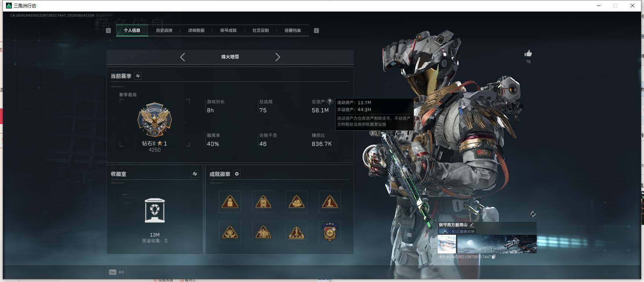Select the wreath emblem triangle badge
644x282 pixels.
click(x=230, y=232)
